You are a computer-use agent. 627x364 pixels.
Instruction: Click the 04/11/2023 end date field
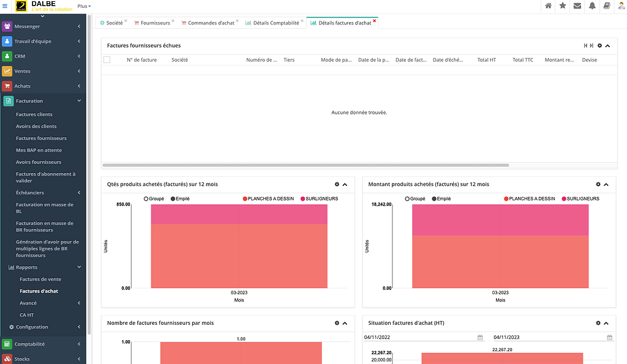pyautogui.click(x=545, y=337)
